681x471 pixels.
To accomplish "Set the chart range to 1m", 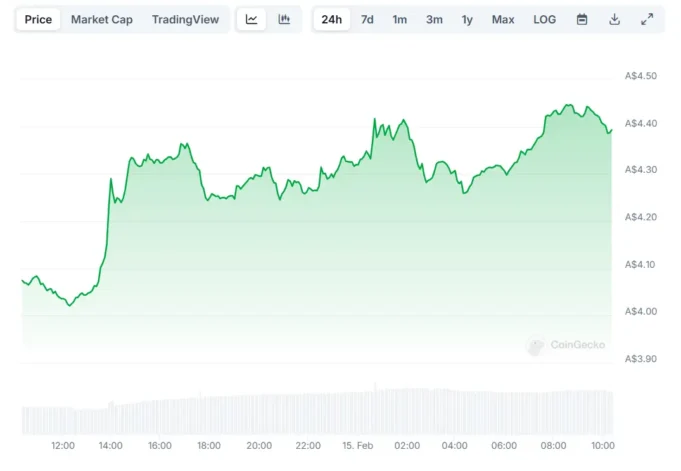I will click(399, 20).
